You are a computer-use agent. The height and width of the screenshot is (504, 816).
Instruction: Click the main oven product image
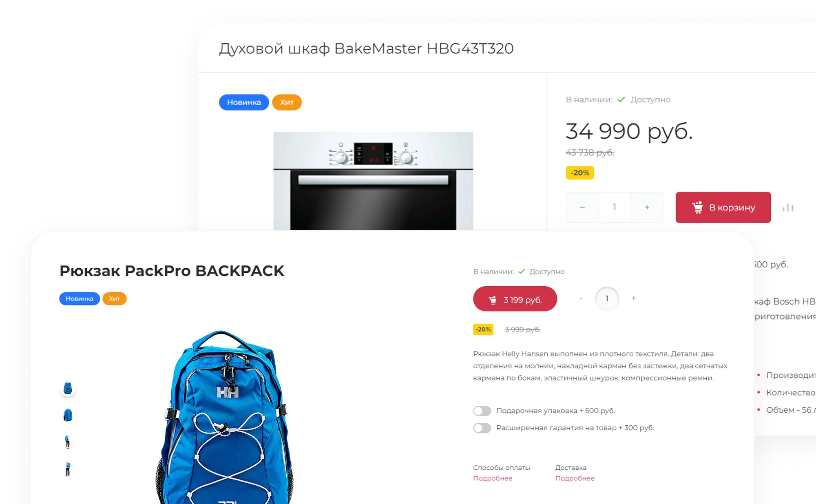tap(373, 181)
